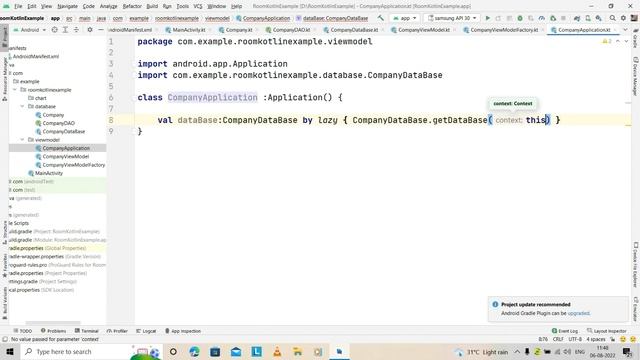Open the SDK Manager toolbar icon
Image resolution: width=640 pixels, height=360 pixels.
(598, 18)
